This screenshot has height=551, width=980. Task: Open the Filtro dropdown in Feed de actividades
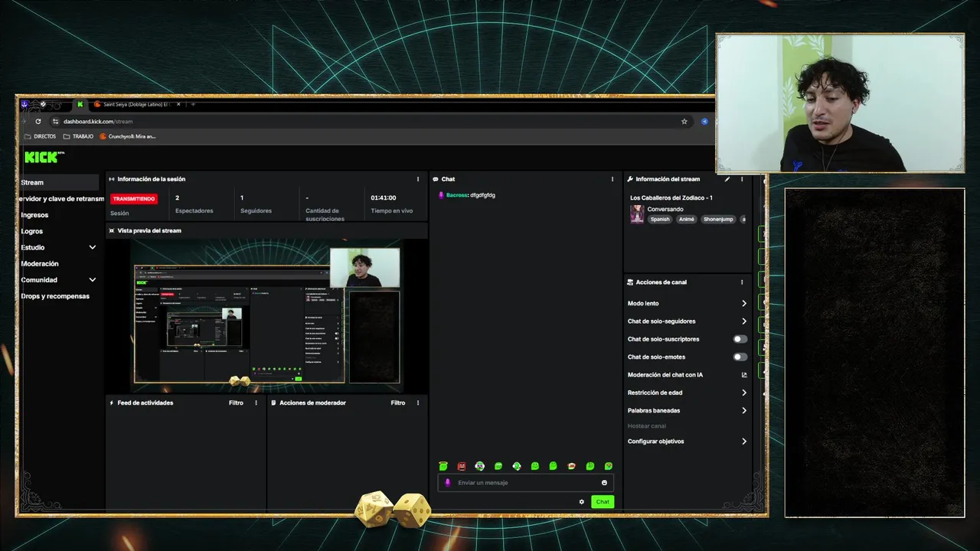click(x=236, y=403)
